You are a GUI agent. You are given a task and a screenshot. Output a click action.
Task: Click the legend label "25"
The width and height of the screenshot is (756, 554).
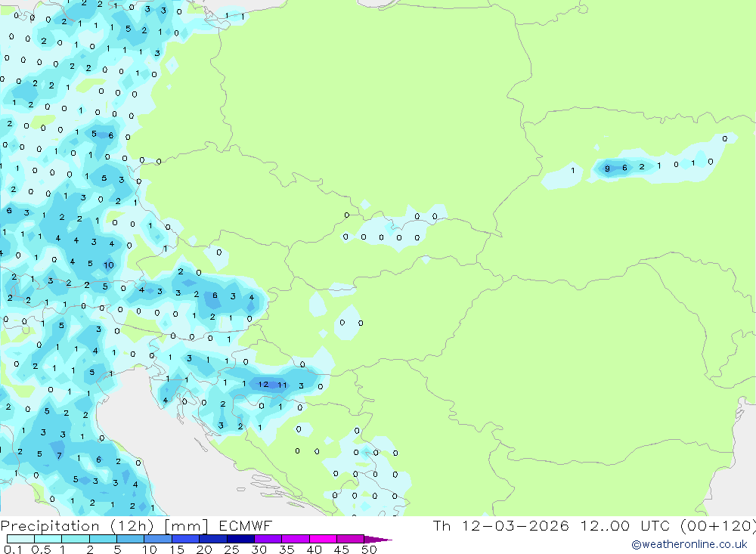point(232,549)
